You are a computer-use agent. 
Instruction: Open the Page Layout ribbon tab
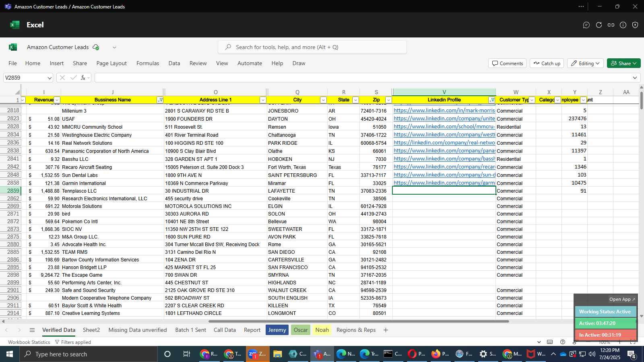(111, 63)
